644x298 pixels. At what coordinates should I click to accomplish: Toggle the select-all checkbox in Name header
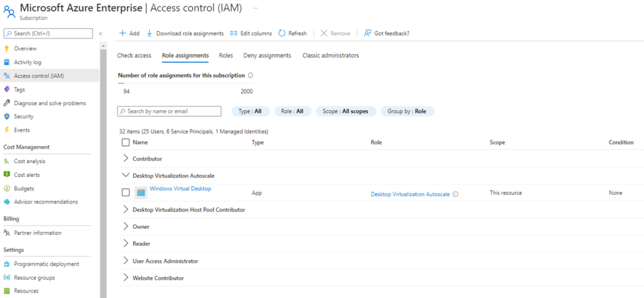[x=125, y=142]
